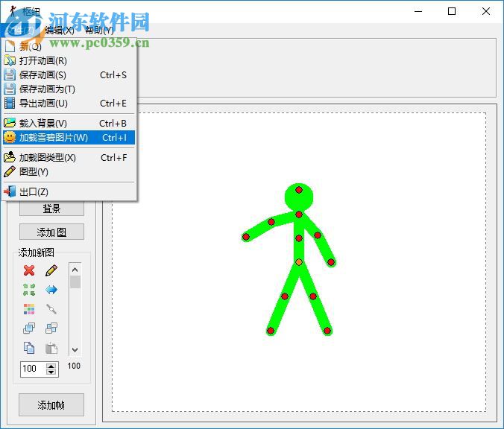Screen dimensions: 504x429
Task: Click the 添加帧 button
Action: [x=51, y=405]
